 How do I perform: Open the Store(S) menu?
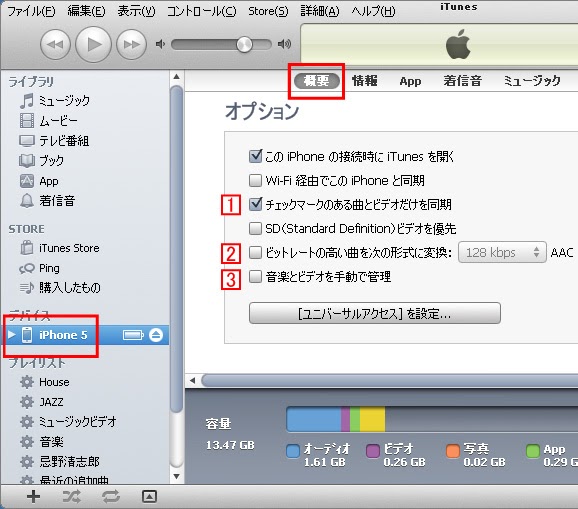(268, 11)
